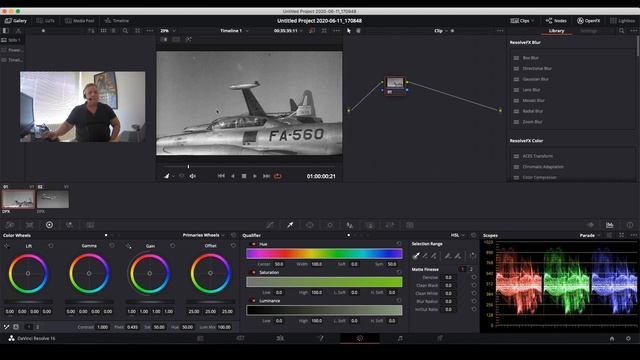Play the clip in reverse

pyautogui.click(x=233, y=176)
